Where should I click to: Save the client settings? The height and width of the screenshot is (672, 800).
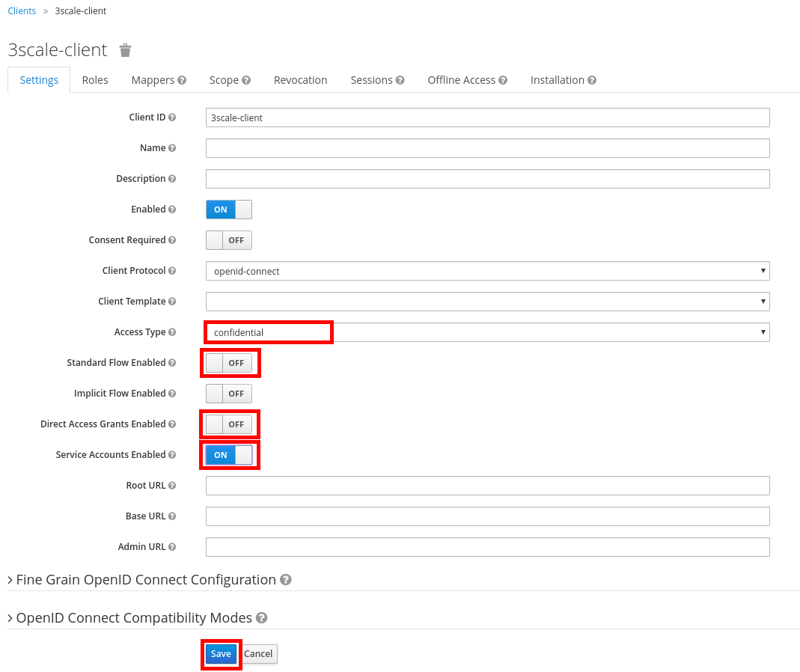(x=221, y=654)
